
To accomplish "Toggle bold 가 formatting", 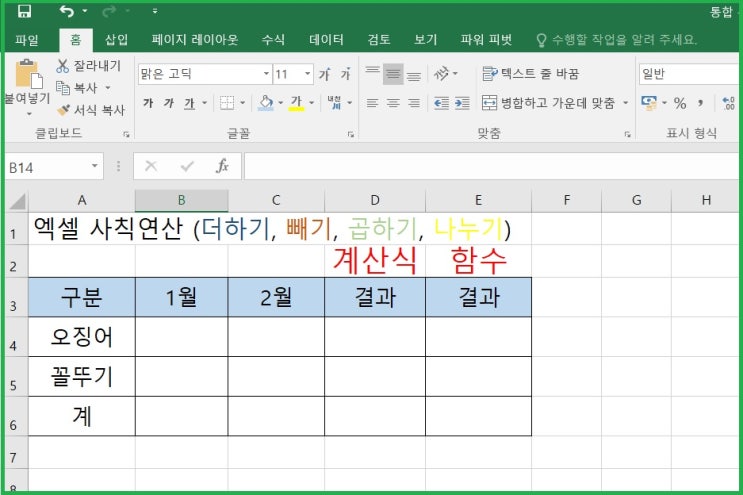I will coord(148,103).
